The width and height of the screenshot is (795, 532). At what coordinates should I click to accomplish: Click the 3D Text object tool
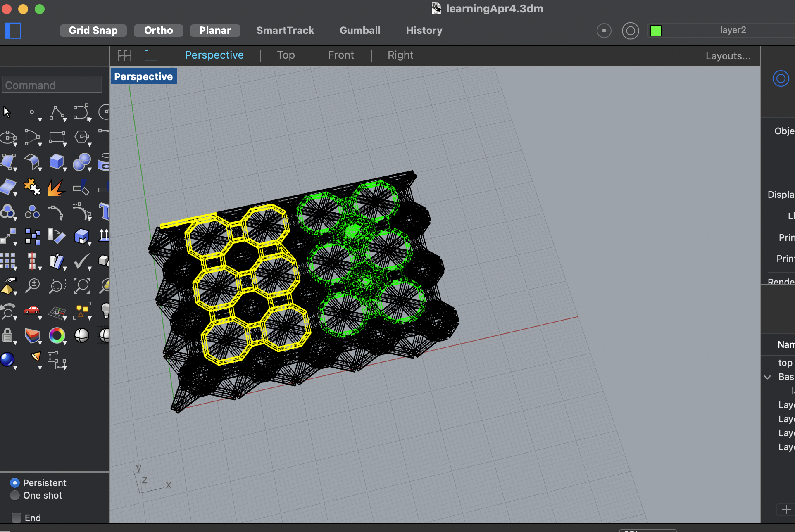pos(104,212)
